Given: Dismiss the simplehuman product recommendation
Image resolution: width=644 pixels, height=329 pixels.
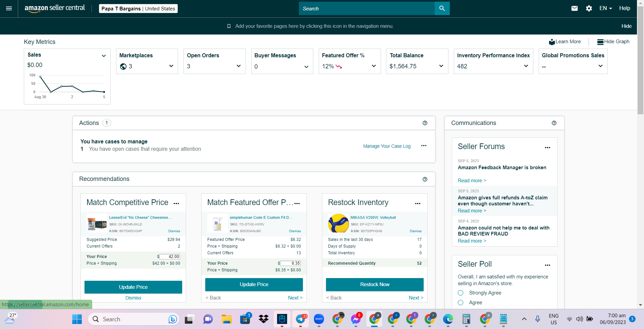Looking at the screenshot, I should (295, 231).
